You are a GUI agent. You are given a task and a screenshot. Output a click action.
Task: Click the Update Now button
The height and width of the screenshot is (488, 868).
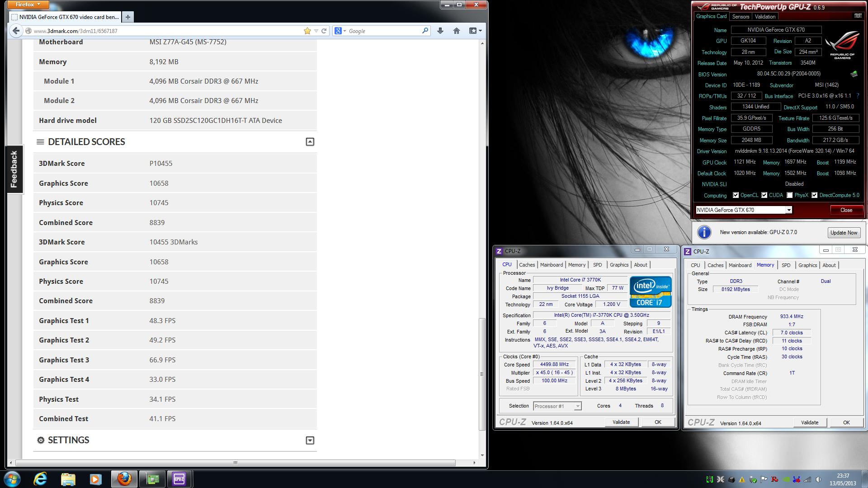click(x=843, y=232)
